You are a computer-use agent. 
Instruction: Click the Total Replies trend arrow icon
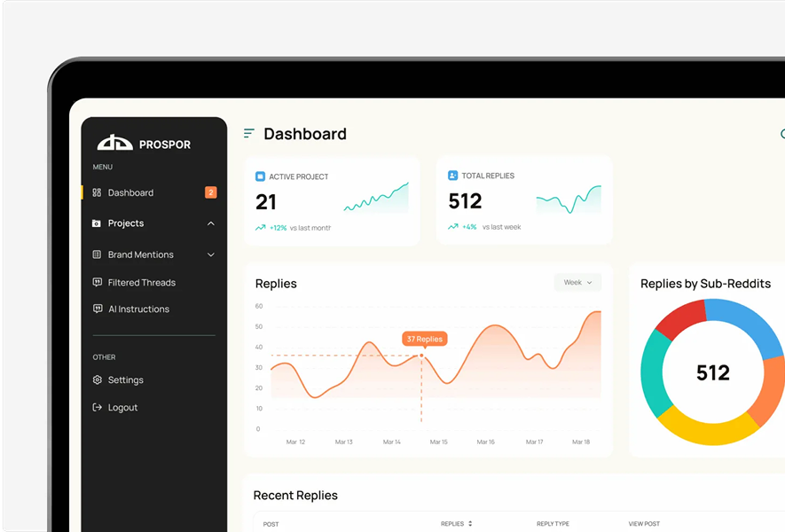pos(453,227)
